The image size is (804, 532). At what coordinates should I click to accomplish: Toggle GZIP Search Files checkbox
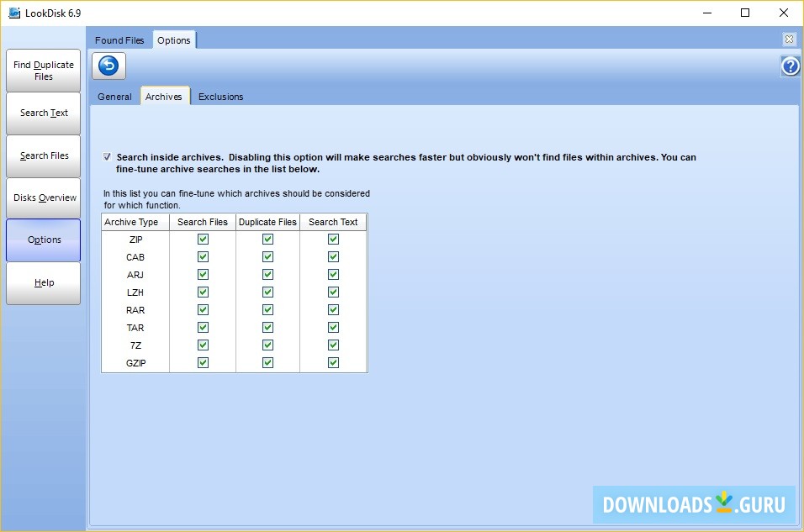tap(203, 363)
